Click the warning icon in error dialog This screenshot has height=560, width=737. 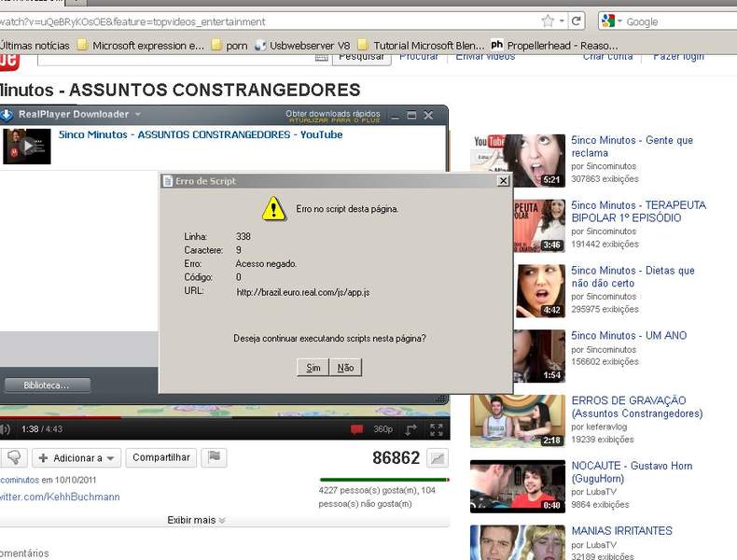[x=273, y=208]
